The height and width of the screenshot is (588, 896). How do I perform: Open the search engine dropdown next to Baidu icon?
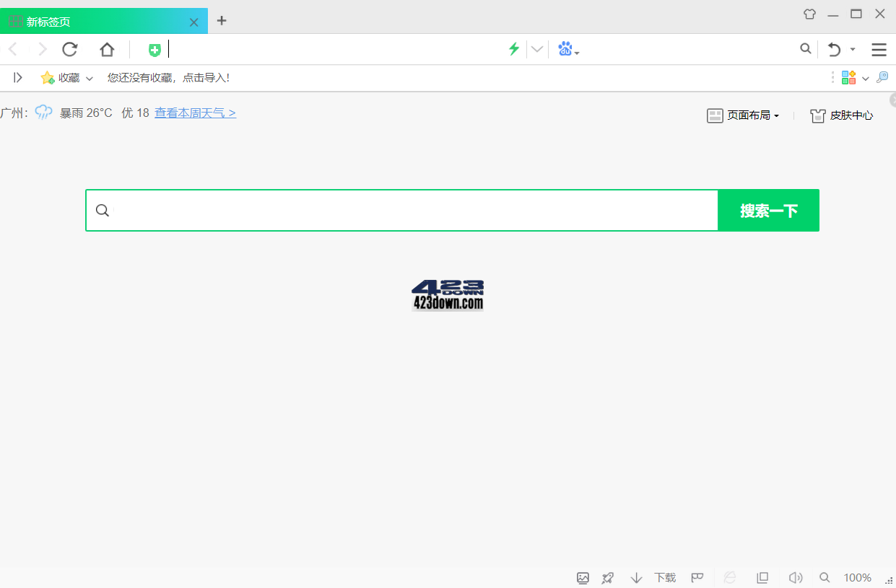576,51
